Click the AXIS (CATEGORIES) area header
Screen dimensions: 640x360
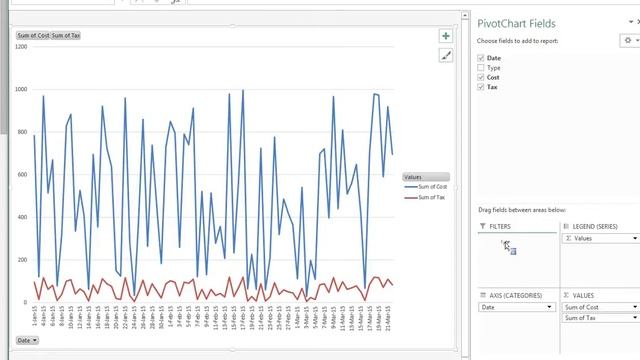click(x=516, y=296)
